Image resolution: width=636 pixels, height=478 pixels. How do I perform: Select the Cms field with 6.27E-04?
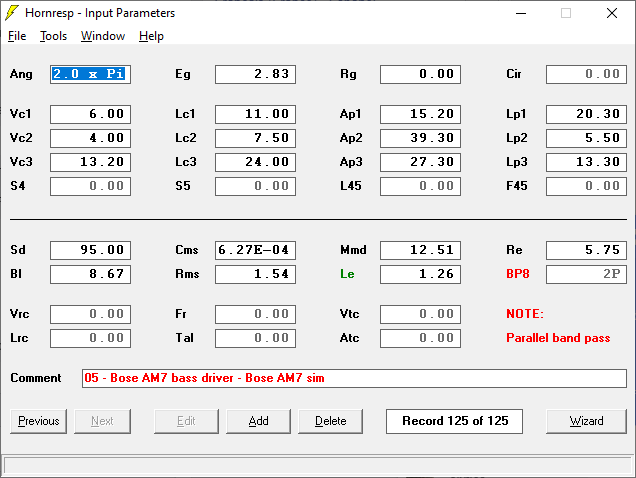(256, 250)
